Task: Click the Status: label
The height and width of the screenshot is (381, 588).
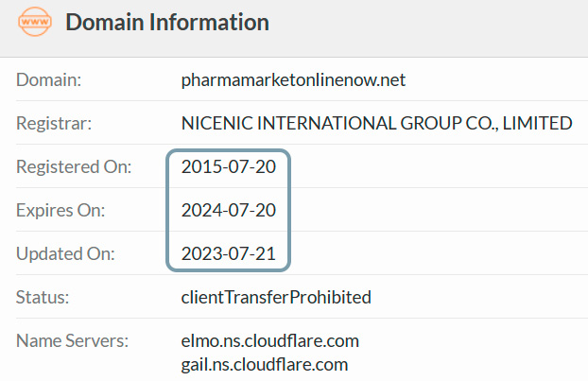Action: tap(43, 298)
